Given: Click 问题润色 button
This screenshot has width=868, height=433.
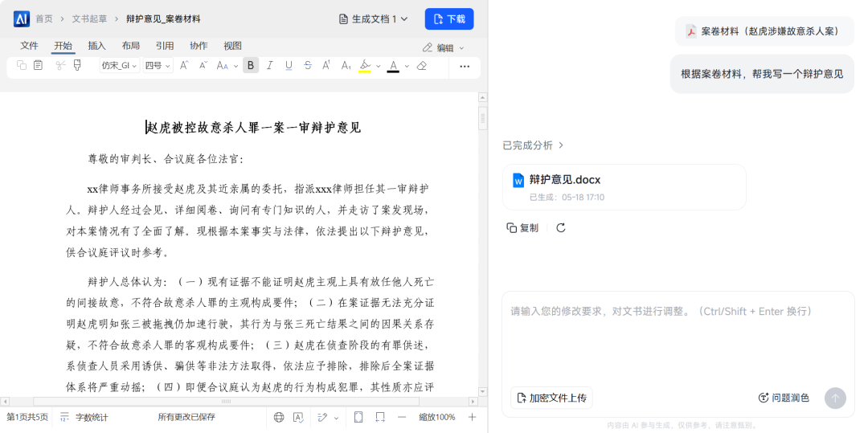Looking at the screenshot, I should point(784,398).
